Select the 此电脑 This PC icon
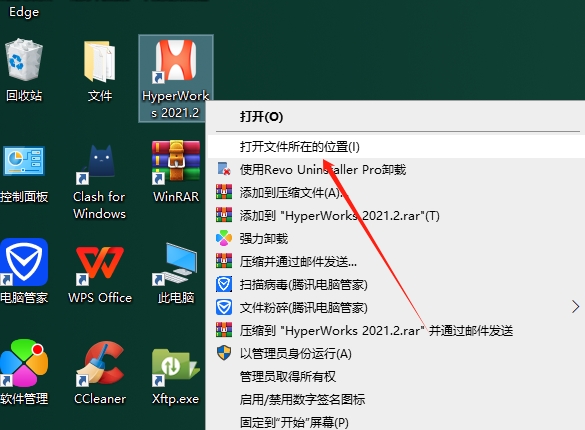 (x=176, y=273)
